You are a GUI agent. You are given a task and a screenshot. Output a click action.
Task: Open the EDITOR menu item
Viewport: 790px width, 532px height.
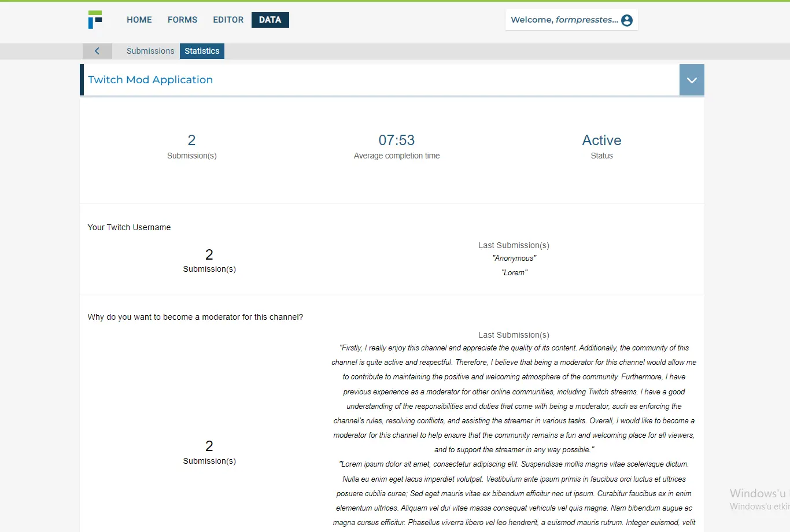coord(228,20)
